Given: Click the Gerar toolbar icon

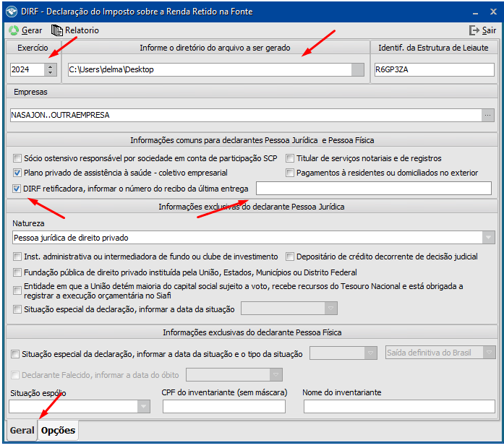Looking at the screenshot, I should [13, 30].
